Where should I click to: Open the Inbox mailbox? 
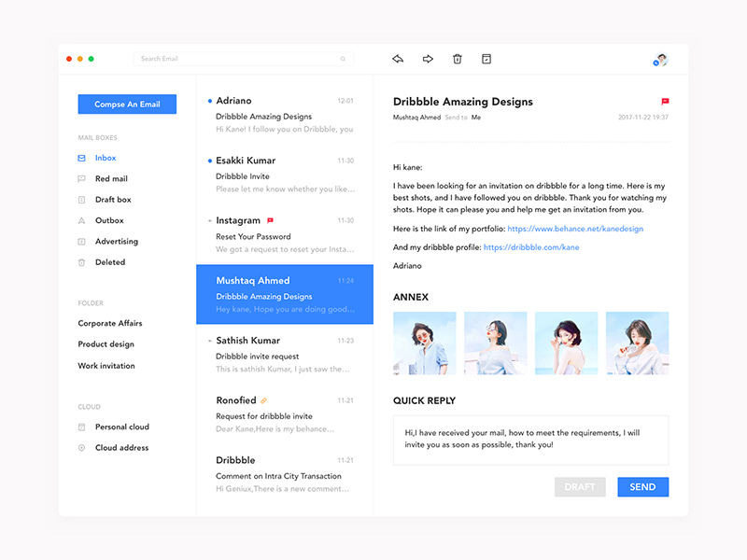106,158
